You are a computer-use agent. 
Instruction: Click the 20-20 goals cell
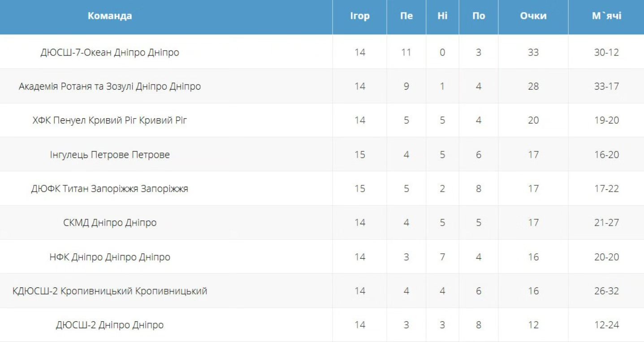[606, 257]
